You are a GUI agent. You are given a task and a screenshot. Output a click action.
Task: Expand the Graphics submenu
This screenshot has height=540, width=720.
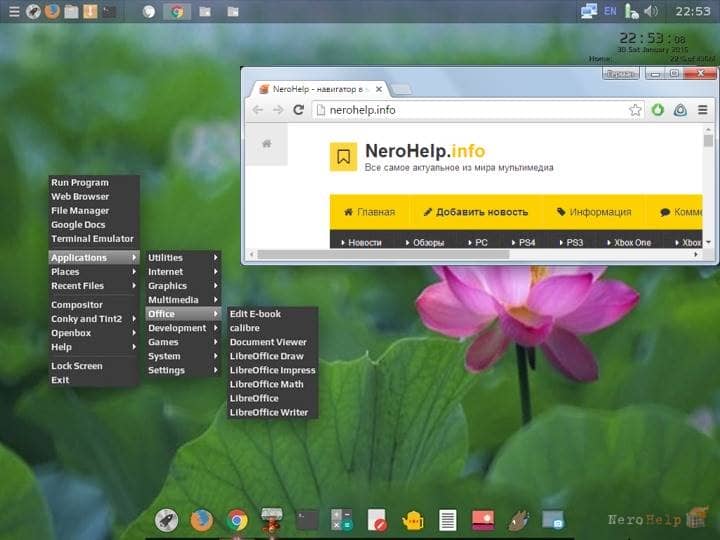click(183, 286)
